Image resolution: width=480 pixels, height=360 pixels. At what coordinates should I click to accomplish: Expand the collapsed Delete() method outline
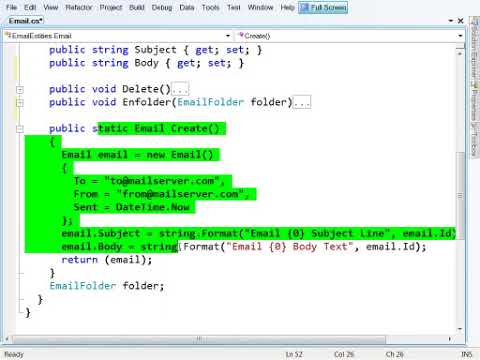point(20,89)
